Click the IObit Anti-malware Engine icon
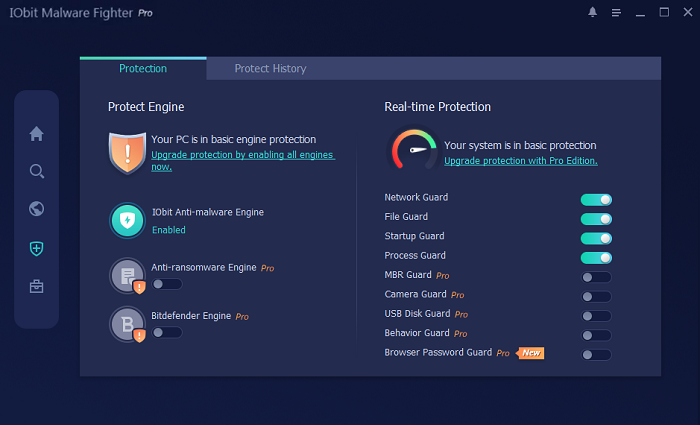The image size is (700, 425). pos(127,221)
